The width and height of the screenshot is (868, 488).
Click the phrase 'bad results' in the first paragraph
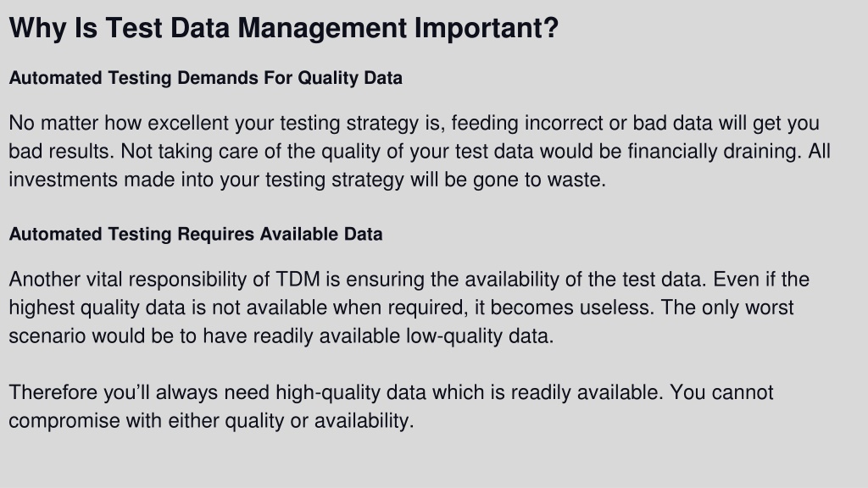click(x=60, y=152)
